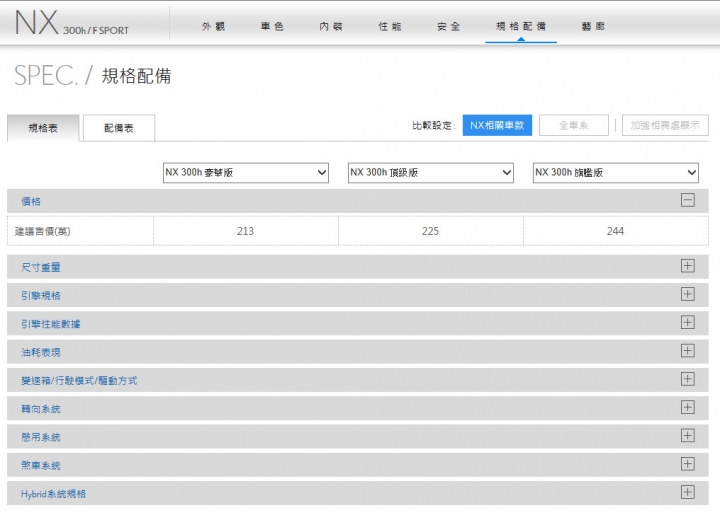720x515 pixels.
Task: Go to 車色 in top navigation
Action: click(x=272, y=27)
